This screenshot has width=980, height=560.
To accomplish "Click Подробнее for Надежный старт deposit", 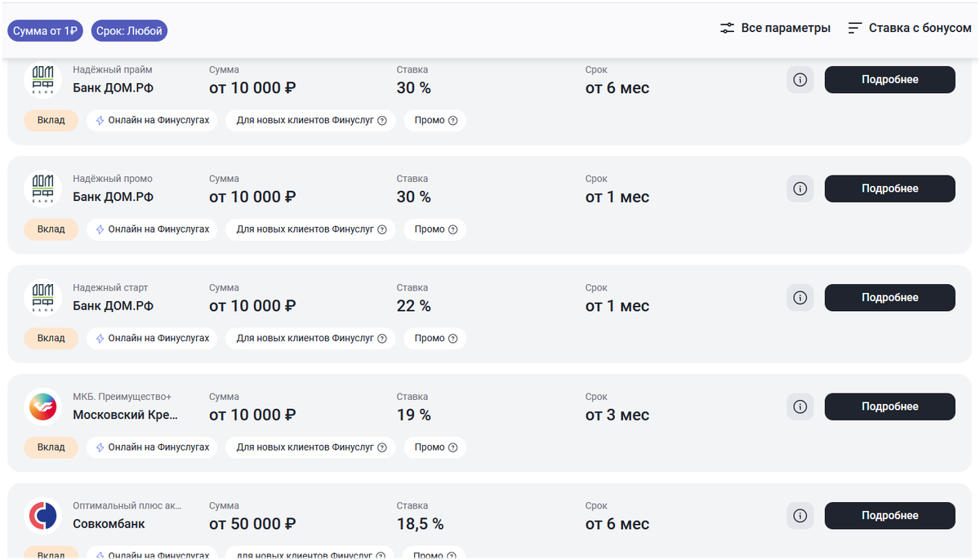I will tap(889, 298).
